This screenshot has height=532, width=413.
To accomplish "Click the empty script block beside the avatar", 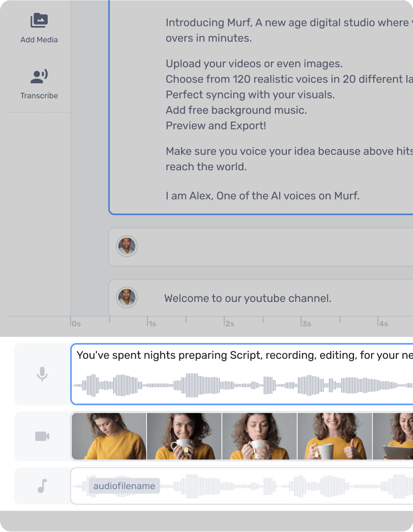I will (270, 247).
